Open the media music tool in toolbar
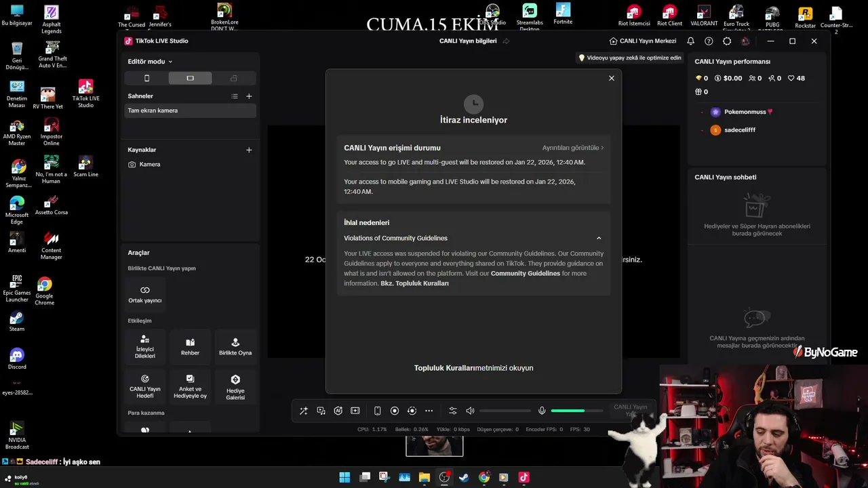The image size is (868, 488). tap(321, 411)
